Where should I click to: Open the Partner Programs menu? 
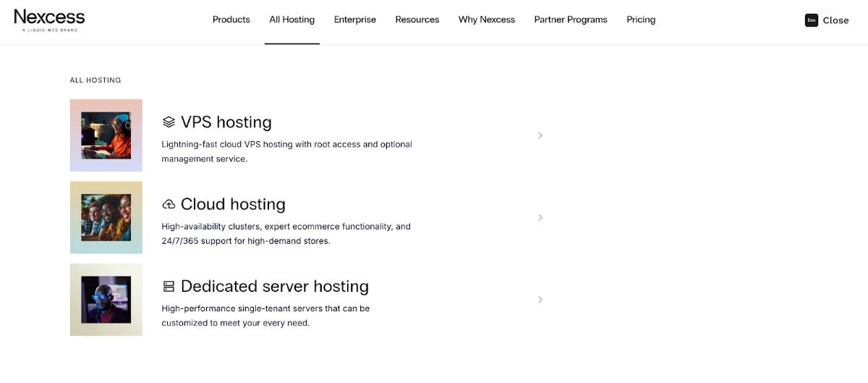click(571, 20)
